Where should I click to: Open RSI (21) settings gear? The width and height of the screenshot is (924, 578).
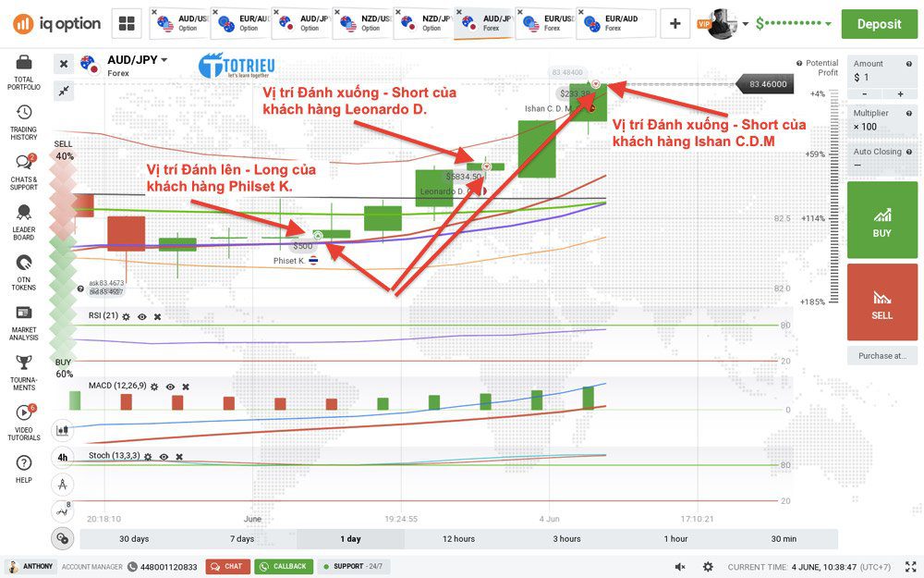point(126,316)
